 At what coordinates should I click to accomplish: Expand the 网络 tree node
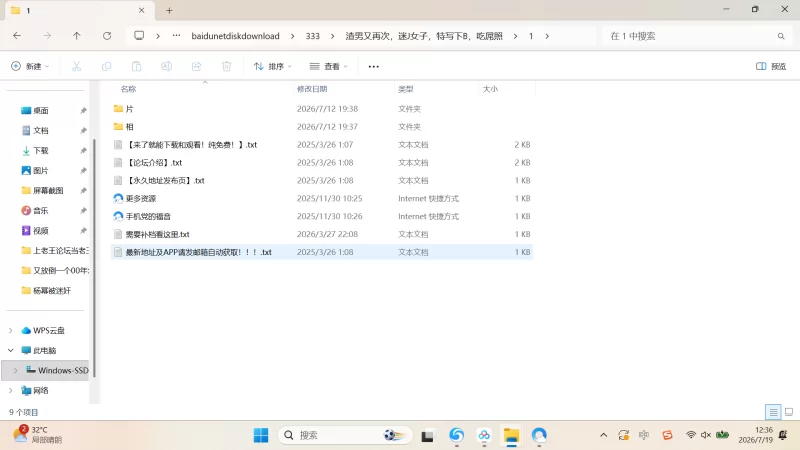point(11,390)
